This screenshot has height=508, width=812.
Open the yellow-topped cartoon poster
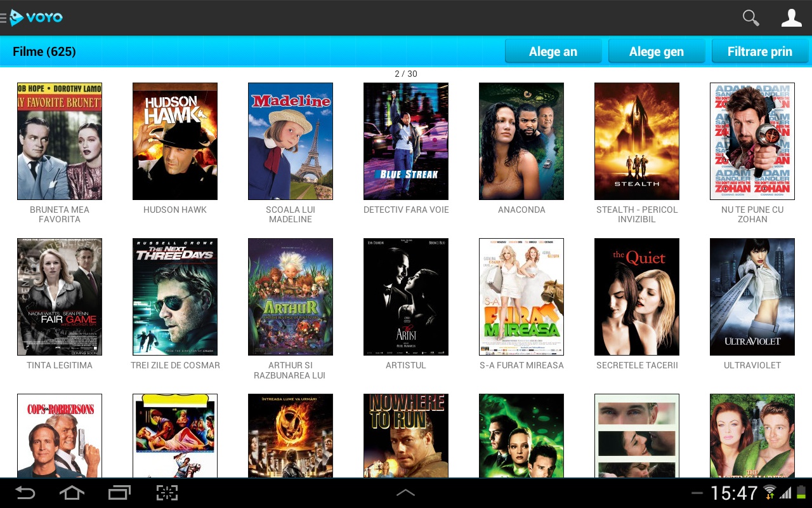click(175, 436)
